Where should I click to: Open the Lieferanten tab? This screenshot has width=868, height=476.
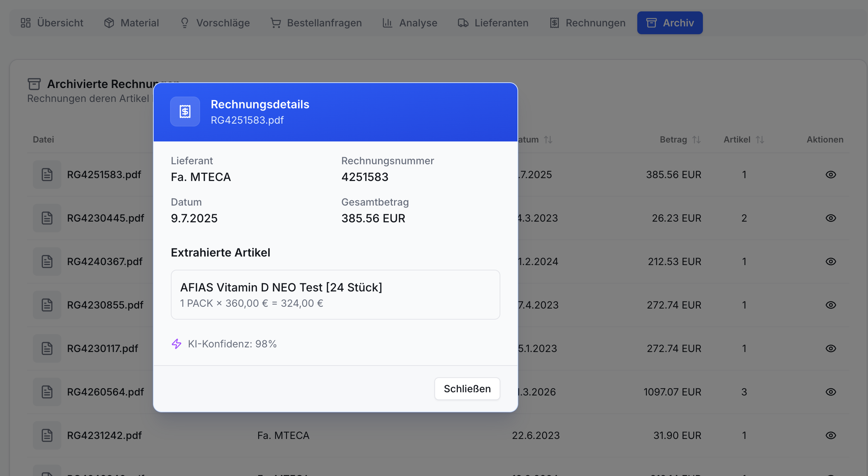pyautogui.click(x=493, y=23)
